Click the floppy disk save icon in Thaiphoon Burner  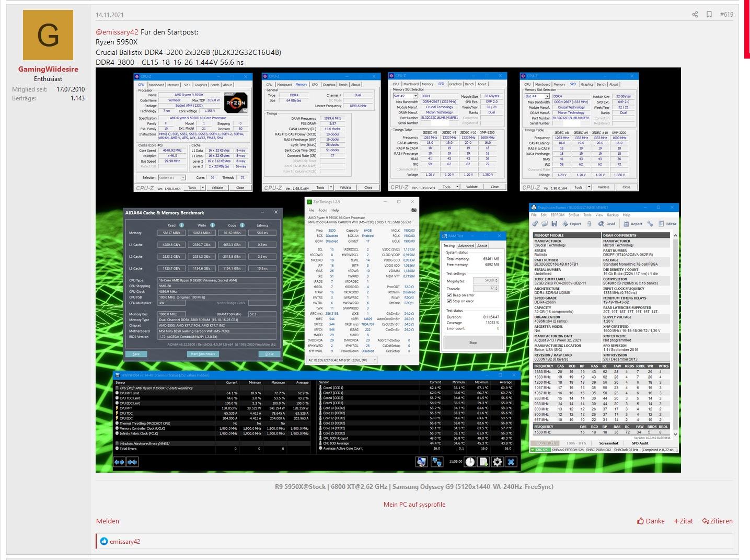[553, 223]
